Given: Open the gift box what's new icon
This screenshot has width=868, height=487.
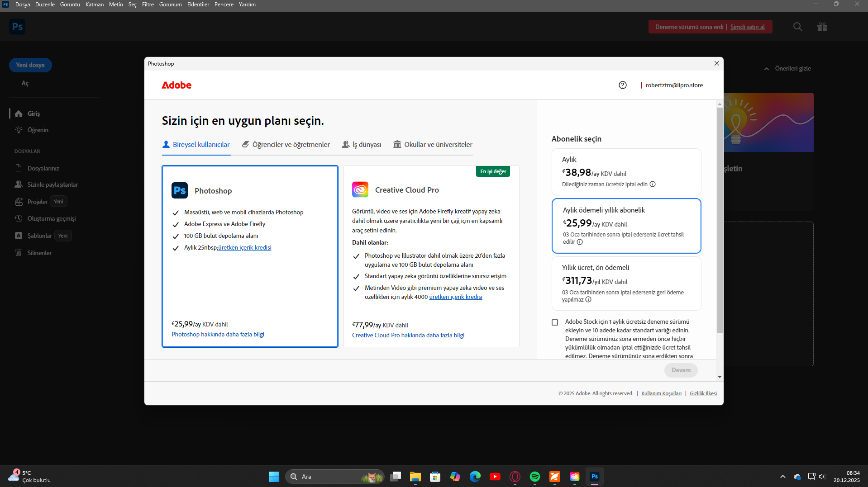Looking at the screenshot, I should pos(822,27).
